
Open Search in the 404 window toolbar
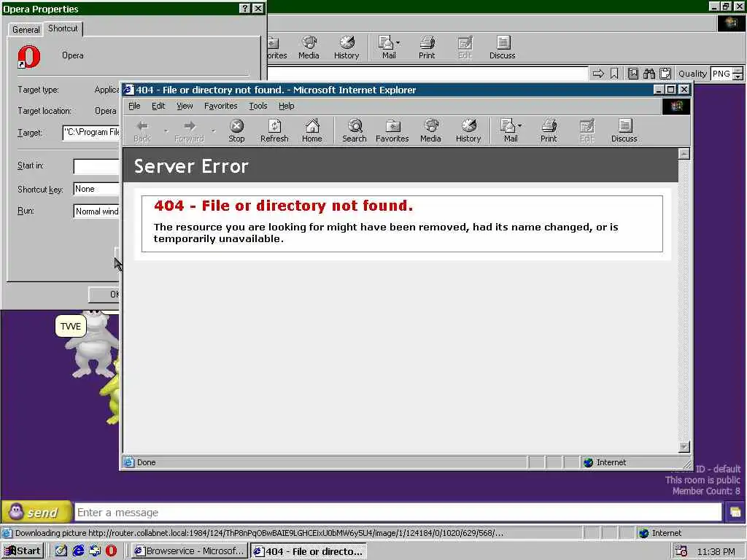(x=355, y=131)
